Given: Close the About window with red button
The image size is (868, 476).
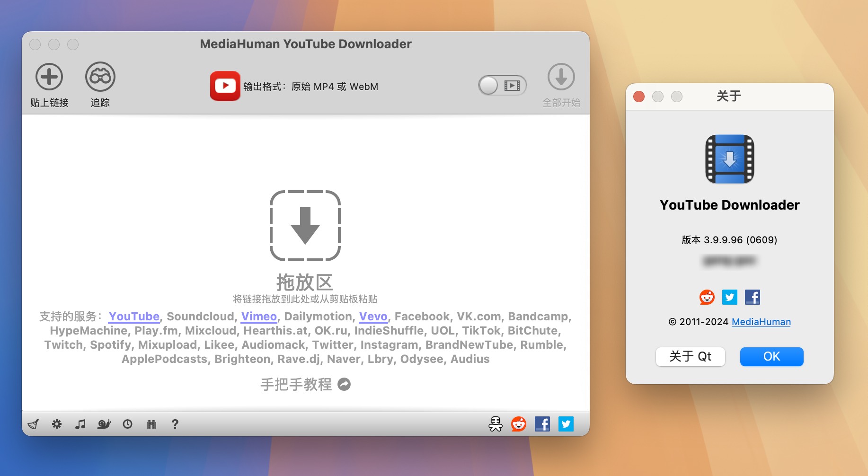Looking at the screenshot, I should (x=639, y=97).
